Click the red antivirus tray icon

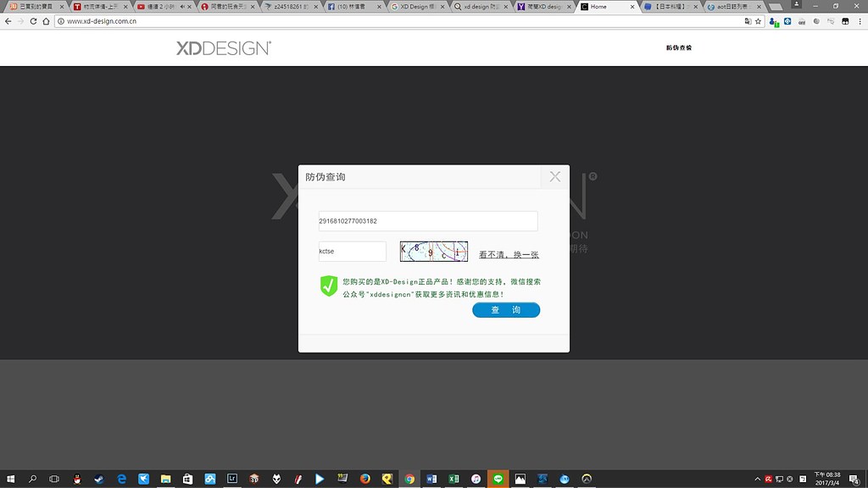point(768,480)
